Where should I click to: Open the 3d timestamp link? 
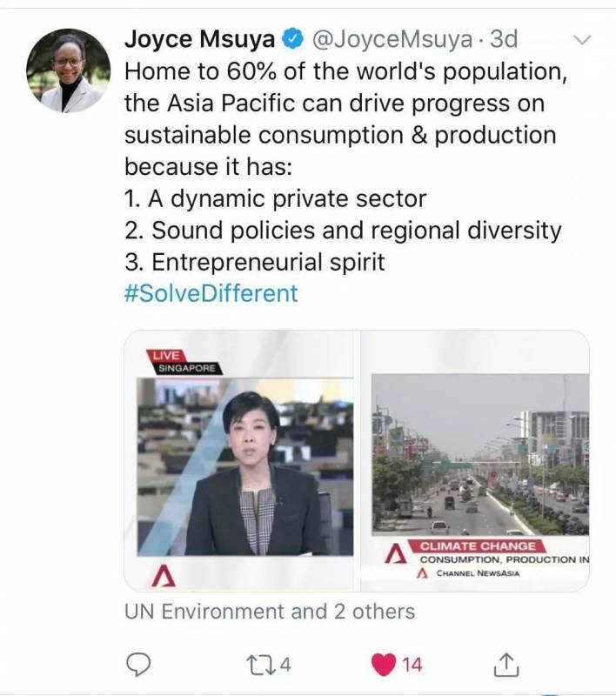click(x=503, y=39)
